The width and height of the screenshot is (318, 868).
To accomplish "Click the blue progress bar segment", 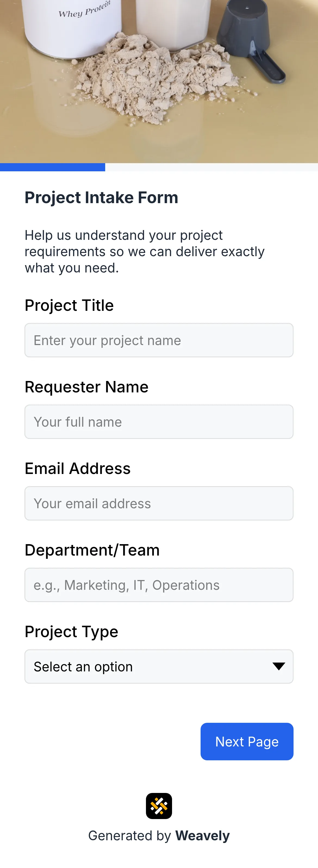I will [x=52, y=167].
